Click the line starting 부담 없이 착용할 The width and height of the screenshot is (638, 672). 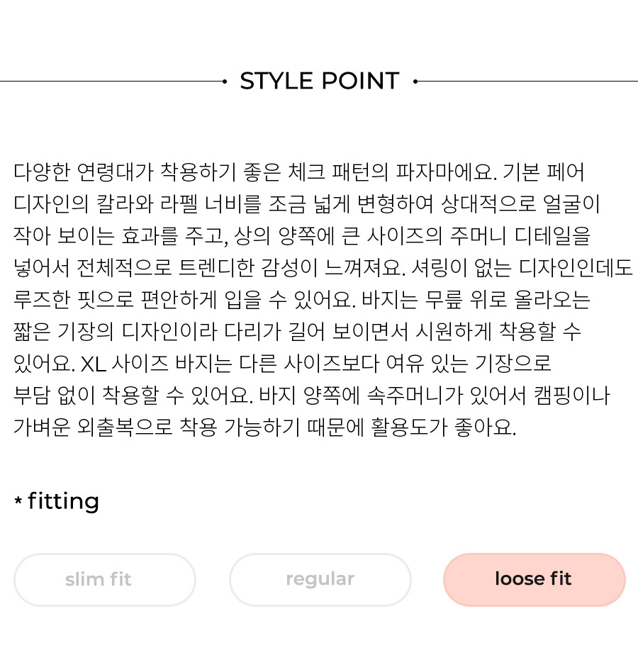click(311, 395)
